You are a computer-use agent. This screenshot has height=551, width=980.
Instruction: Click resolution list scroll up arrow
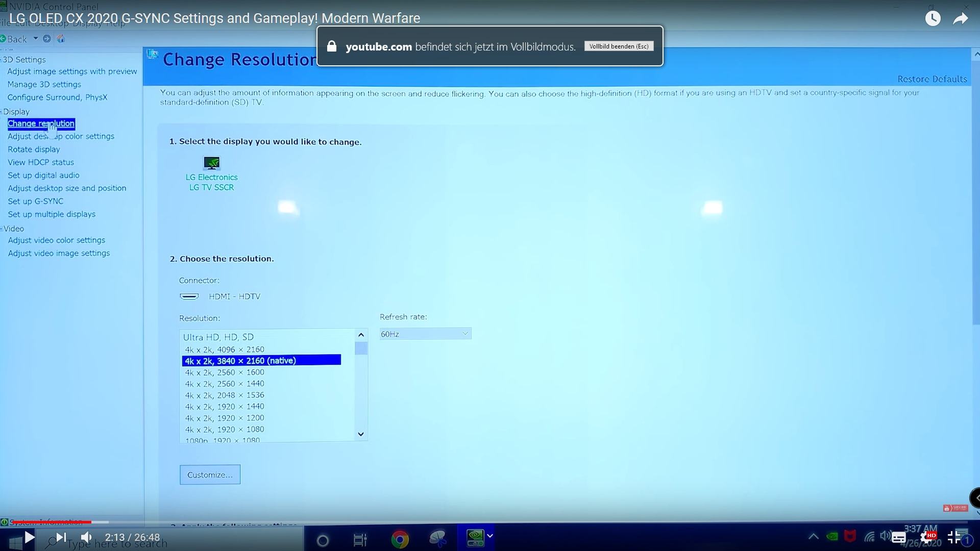coord(361,335)
